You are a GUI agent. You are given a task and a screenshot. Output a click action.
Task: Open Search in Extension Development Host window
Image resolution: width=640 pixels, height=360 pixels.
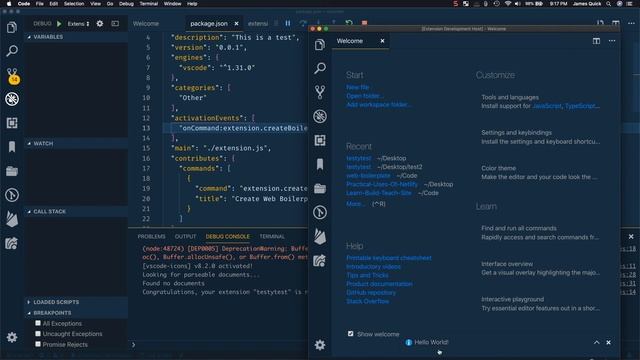click(320, 68)
